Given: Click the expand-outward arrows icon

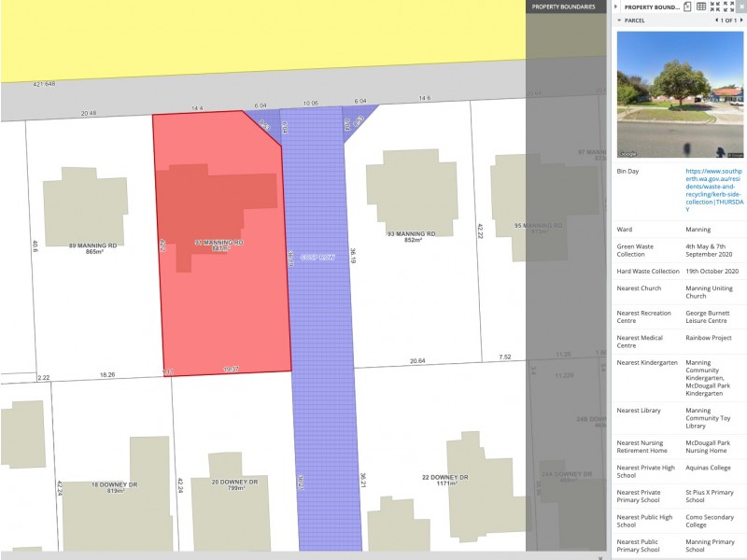Looking at the screenshot, I should [x=728, y=7].
